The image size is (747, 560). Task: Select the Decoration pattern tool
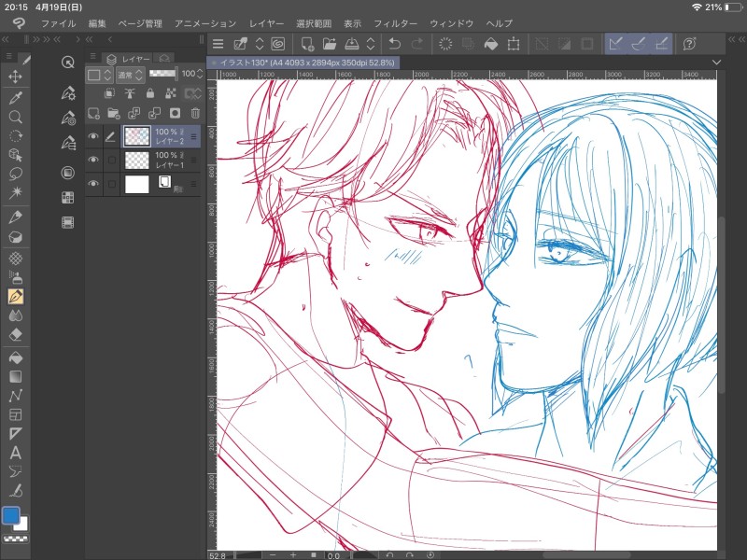coord(15,259)
